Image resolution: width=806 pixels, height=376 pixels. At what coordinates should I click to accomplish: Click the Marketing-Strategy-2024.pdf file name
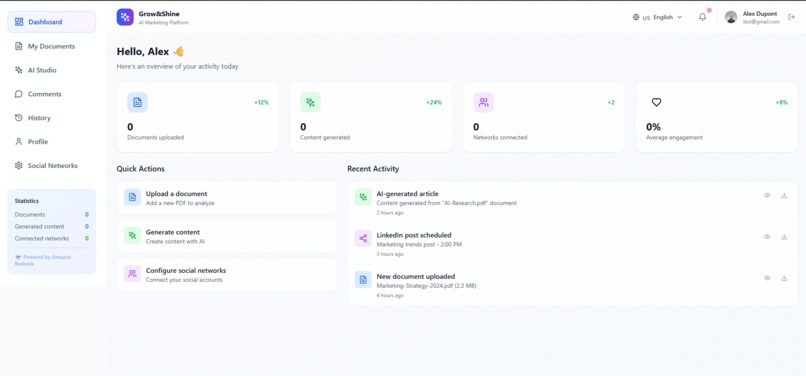click(x=416, y=285)
